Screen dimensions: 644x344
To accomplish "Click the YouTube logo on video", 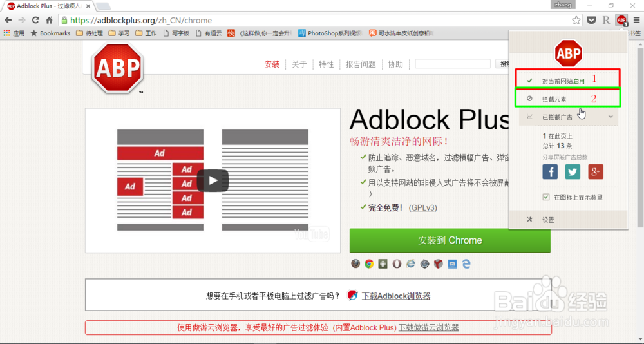I will tap(311, 234).
